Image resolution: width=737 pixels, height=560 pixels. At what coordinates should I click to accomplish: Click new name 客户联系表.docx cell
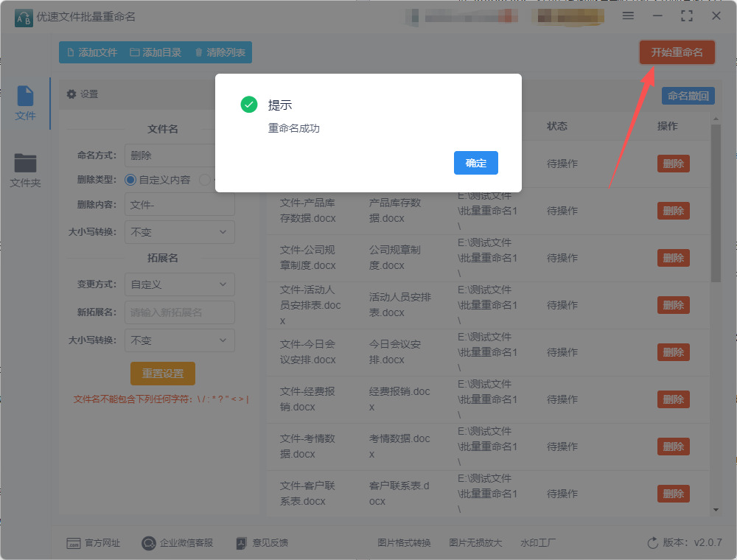click(x=399, y=493)
